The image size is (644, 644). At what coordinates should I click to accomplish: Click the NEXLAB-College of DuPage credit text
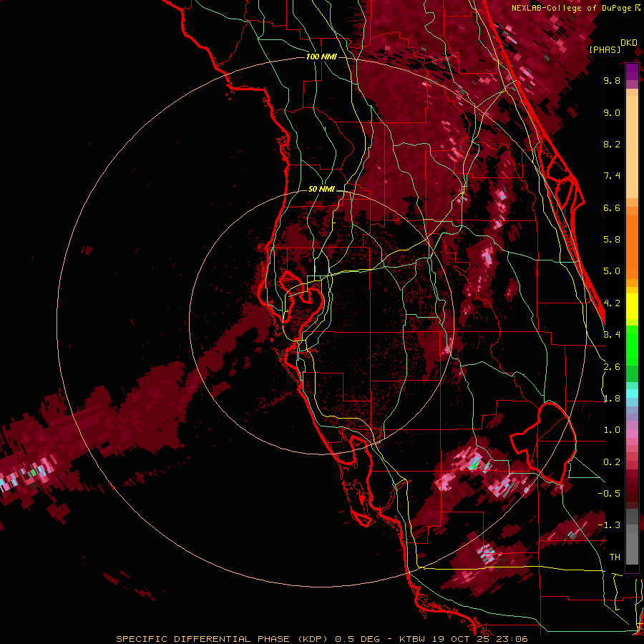[572, 8]
